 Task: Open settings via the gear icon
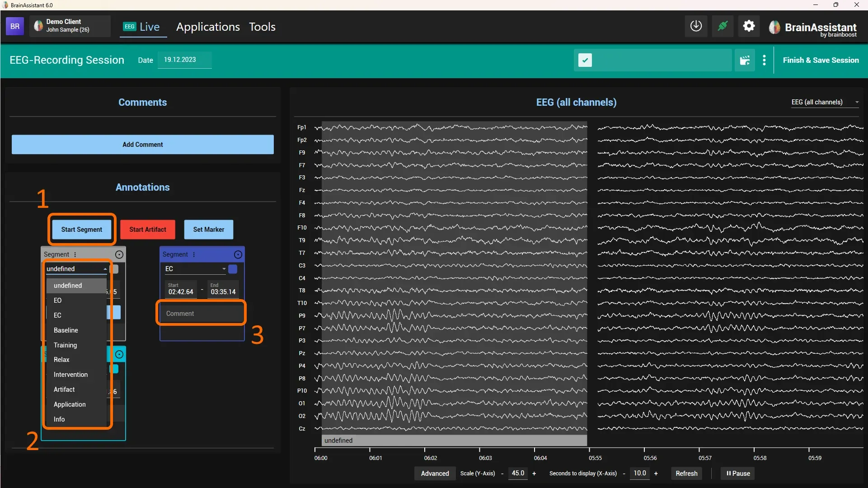click(749, 26)
